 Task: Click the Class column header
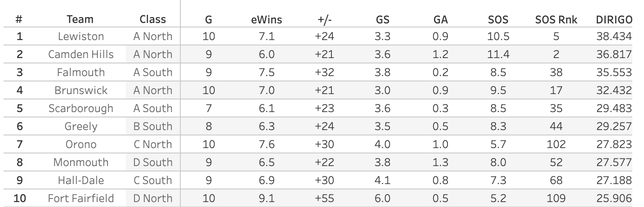tap(153, 19)
